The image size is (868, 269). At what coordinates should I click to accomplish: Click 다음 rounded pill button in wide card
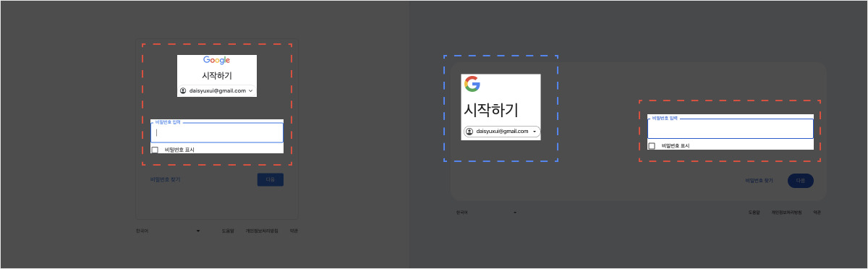pos(801,181)
